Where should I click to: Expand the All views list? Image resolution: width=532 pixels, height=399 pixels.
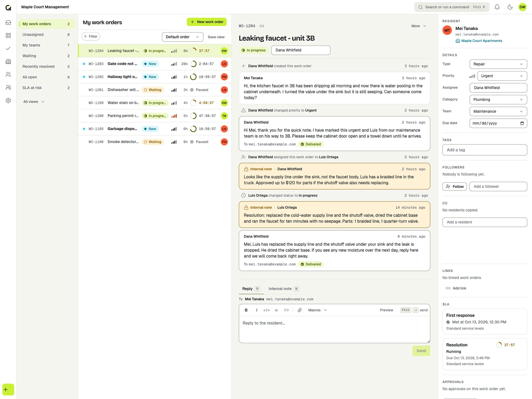click(34, 102)
